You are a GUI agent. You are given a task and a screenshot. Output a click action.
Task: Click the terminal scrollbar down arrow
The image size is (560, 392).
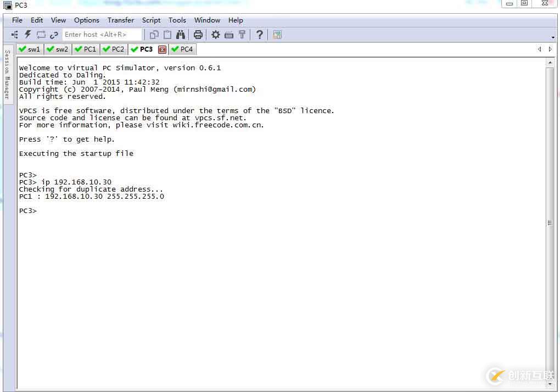tap(550, 384)
